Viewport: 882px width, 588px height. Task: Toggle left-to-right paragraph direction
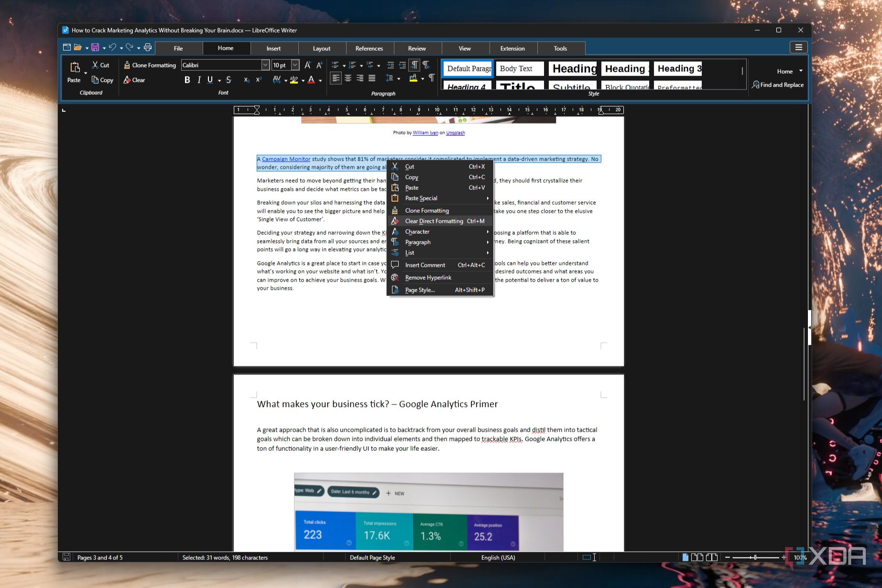[414, 65]
